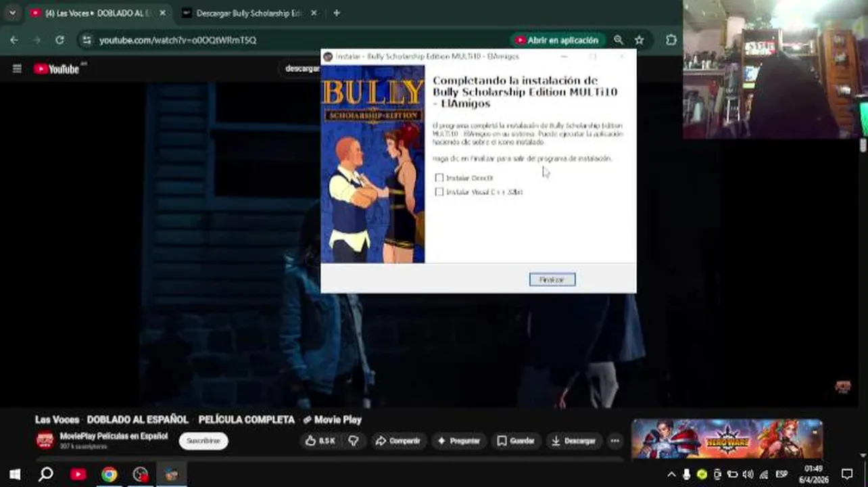
Task: Reload the YouTube page
Action: (59, 40)
